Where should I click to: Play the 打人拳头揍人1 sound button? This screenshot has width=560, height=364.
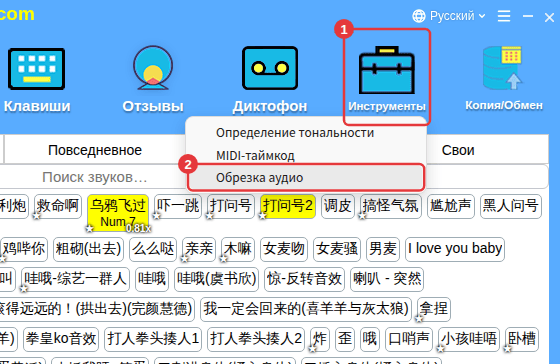point(153,339)
